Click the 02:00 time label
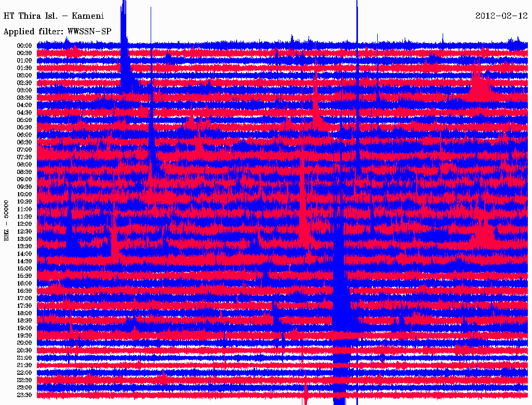Viewport: 532px width, 405px height. tap(24, 75)
